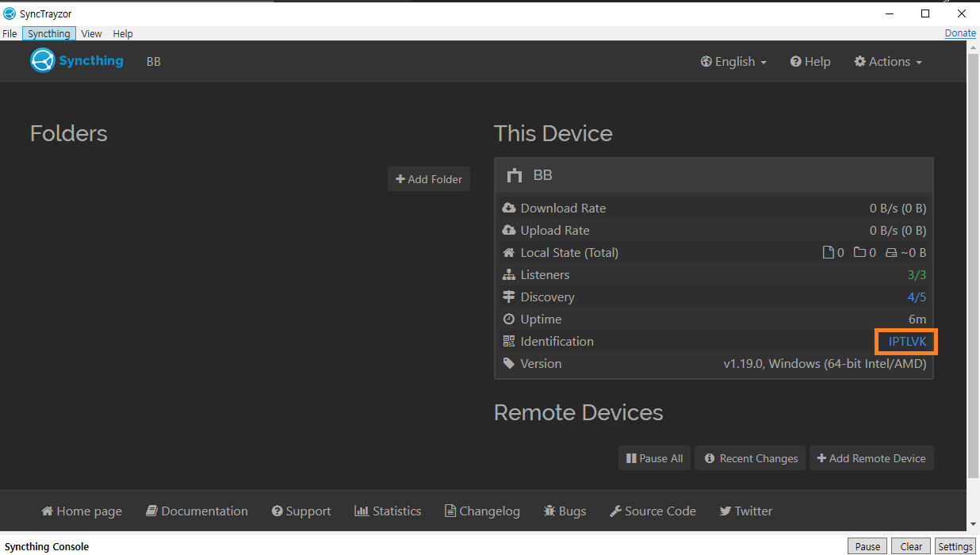
Task: Click the BB device name in navbar
Action: [154, 61]
